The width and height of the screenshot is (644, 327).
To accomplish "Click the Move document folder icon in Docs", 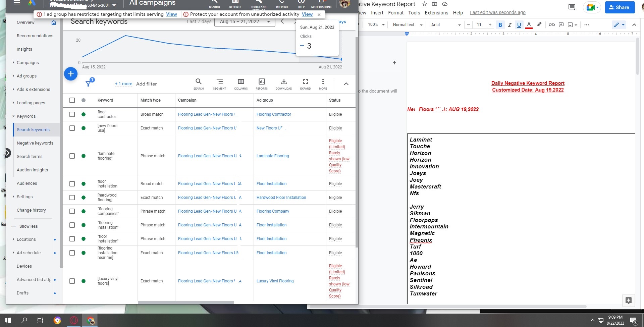I will 435,4.
